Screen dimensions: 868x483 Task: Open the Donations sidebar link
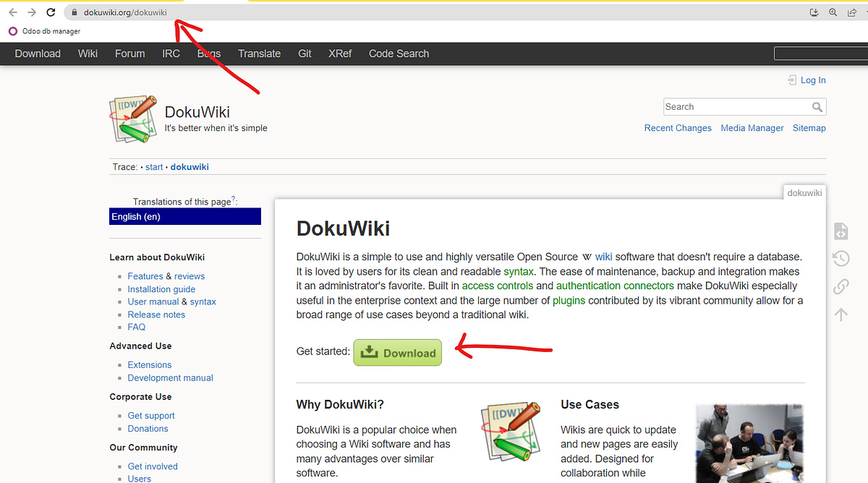coord(148,428)
